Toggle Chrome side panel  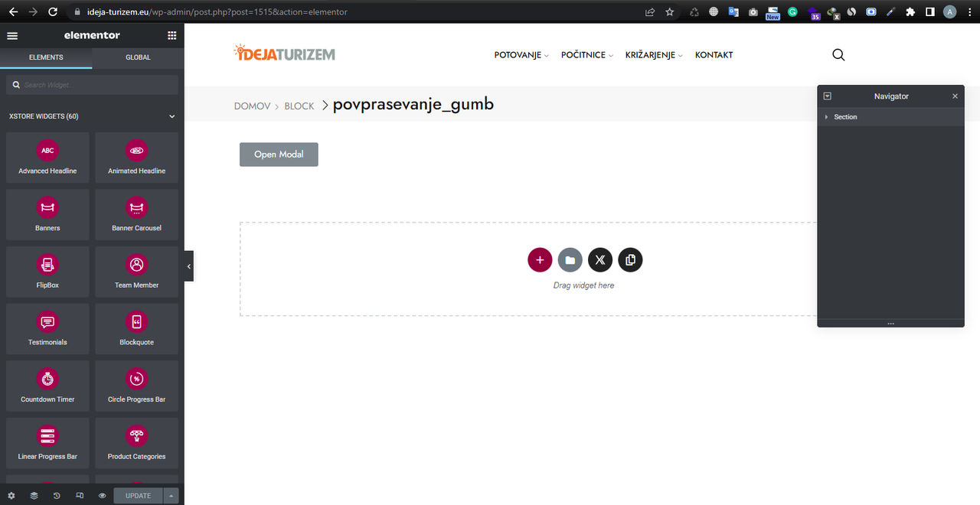point(930,12)
